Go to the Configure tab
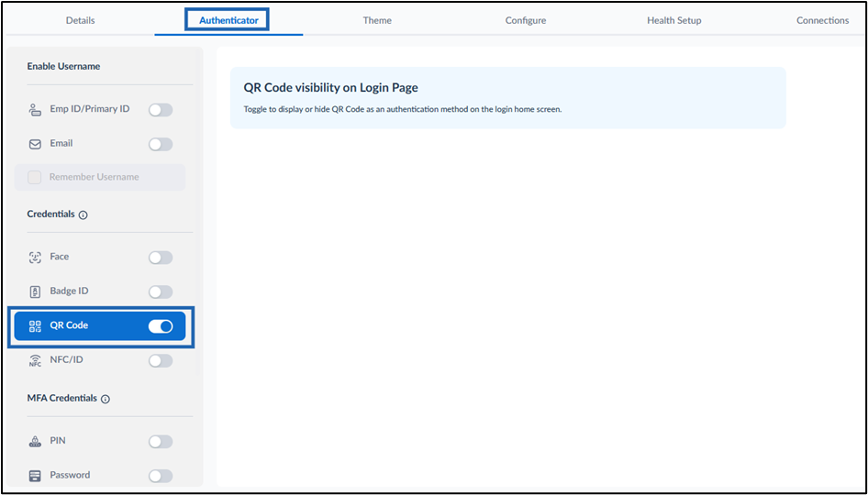The height and width of the screenshot is (495, 868). [x=526, y=20]
